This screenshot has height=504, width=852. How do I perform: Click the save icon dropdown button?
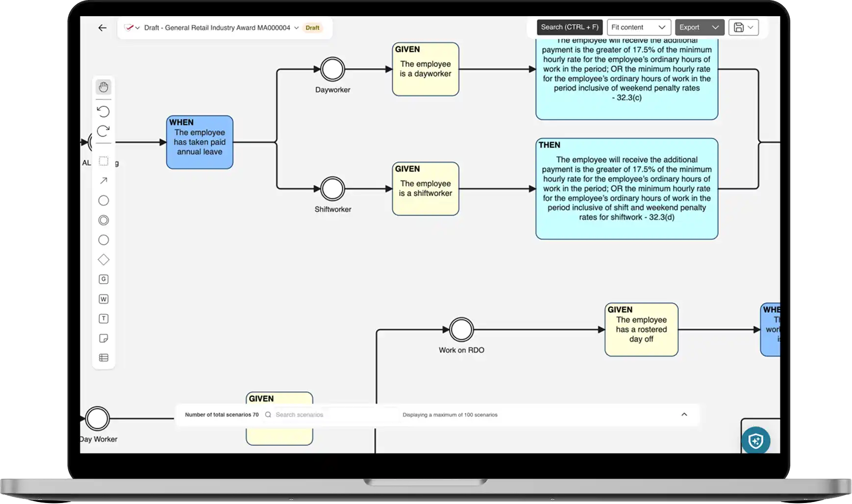click(x=743, y=27)
